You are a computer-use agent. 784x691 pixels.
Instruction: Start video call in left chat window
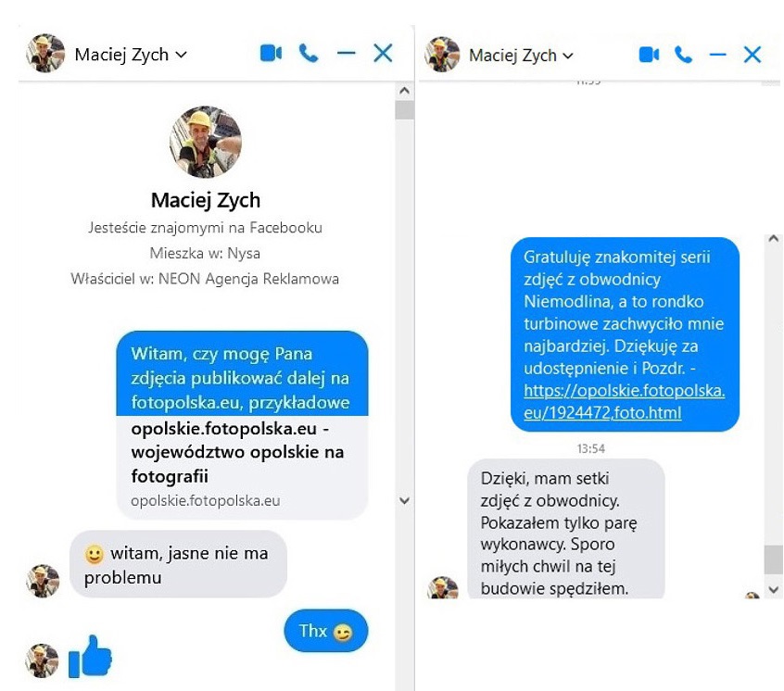point(271,53)
